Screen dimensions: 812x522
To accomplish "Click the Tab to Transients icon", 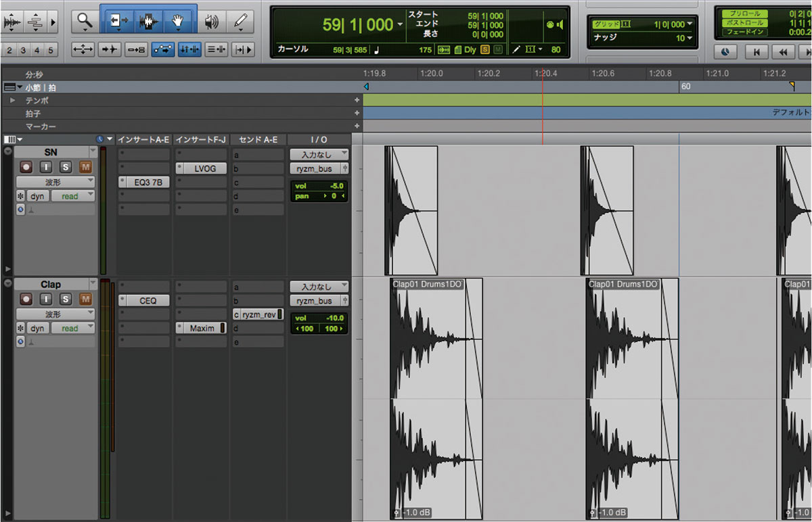I will click(110, 49).
